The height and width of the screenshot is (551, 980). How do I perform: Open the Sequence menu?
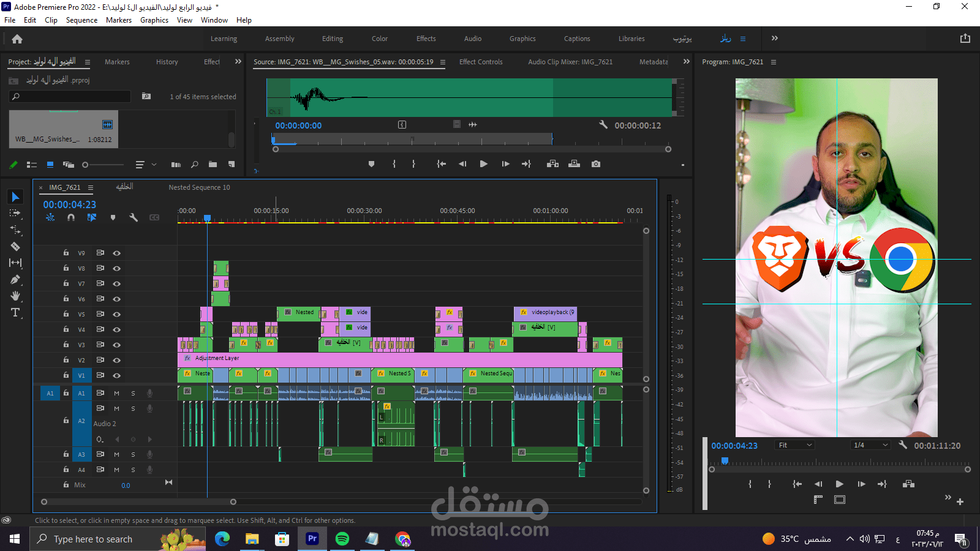[81, 20]
